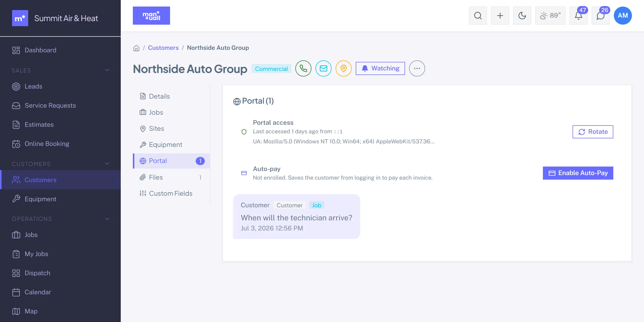The width and height of the screenshot is (644, 322).
Task: Click the Job tag on message
Action: [x=317, y=205]
